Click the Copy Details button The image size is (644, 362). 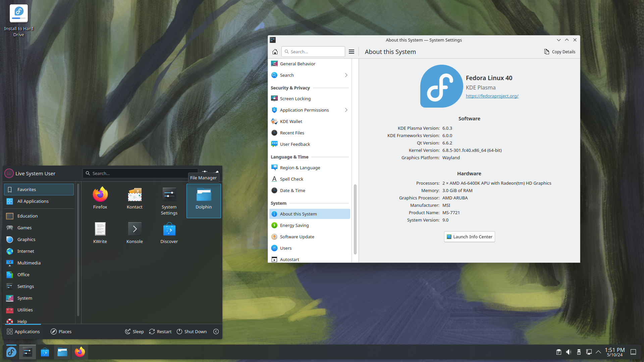(559, 52)
